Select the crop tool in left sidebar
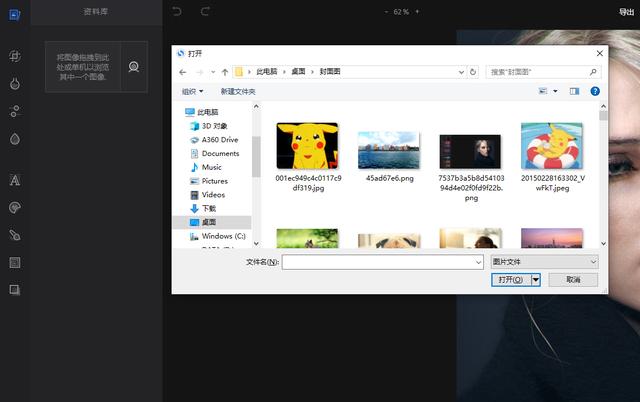The height and width of the screenshot is (402, 640). coord(14,58)
